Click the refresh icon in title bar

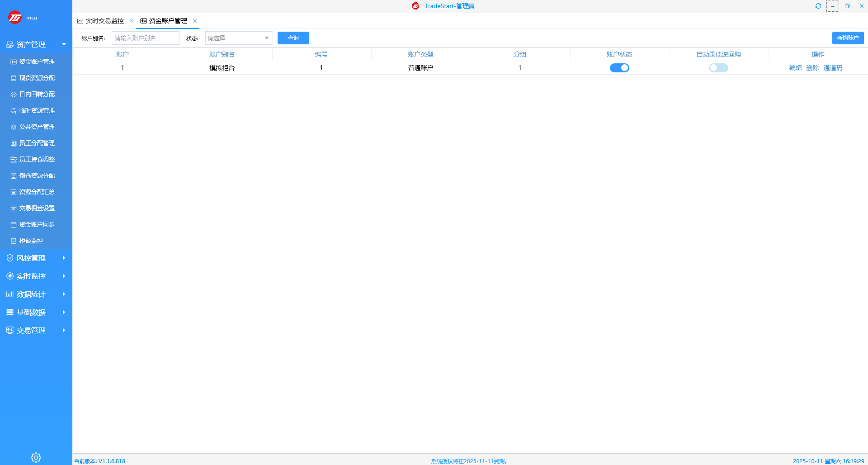pos(818,6)
